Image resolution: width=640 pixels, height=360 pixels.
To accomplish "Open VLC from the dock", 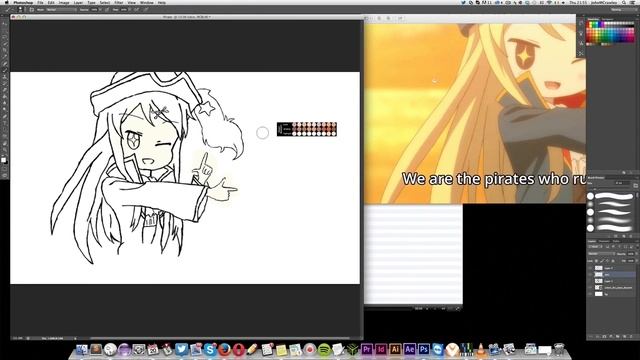I will pyautogui.click(x=481, y=349).
